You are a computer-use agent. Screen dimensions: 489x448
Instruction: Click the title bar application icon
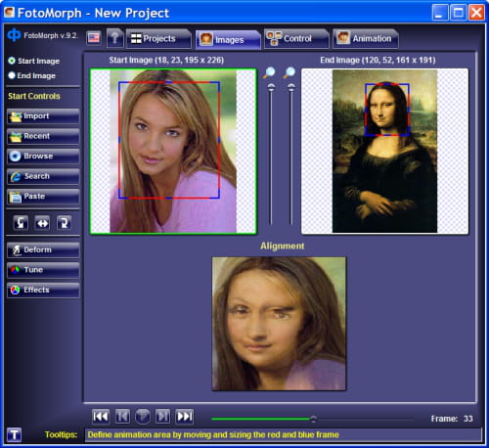tap(9, 13)
